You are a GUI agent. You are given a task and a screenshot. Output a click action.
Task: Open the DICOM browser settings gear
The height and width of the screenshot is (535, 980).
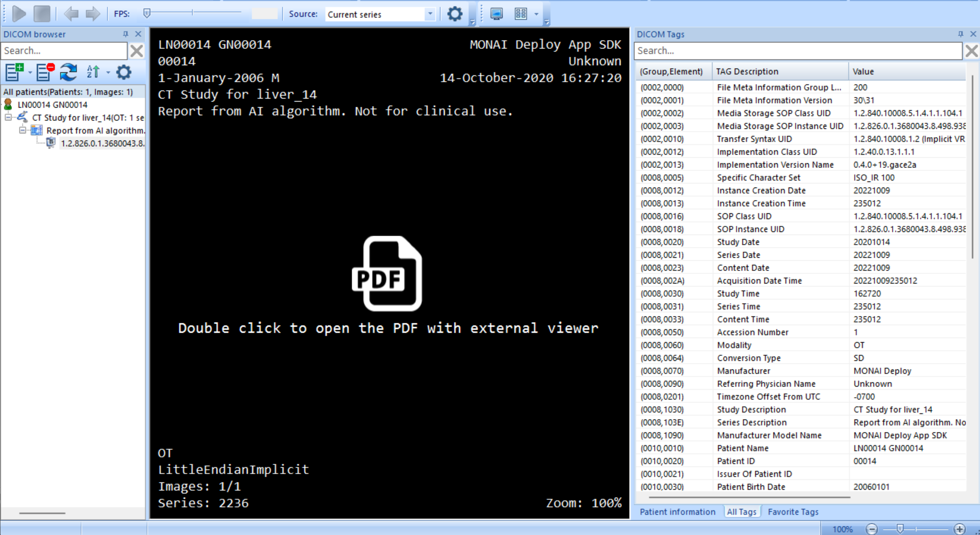124,72
